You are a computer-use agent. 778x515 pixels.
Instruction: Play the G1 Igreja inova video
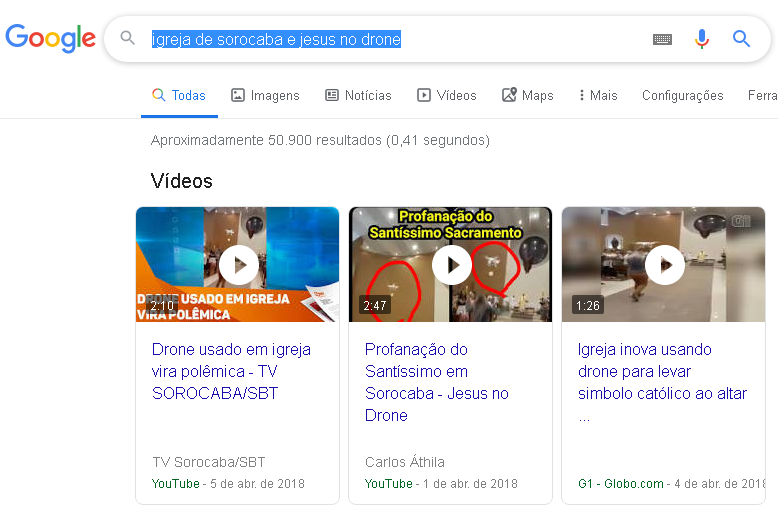point(665,265)
